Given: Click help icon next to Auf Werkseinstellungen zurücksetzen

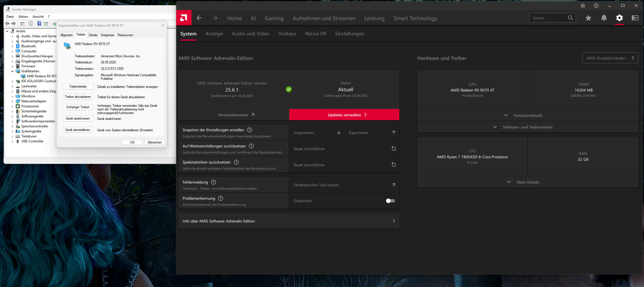Looking at the screenshot, I should coord(251,146).
